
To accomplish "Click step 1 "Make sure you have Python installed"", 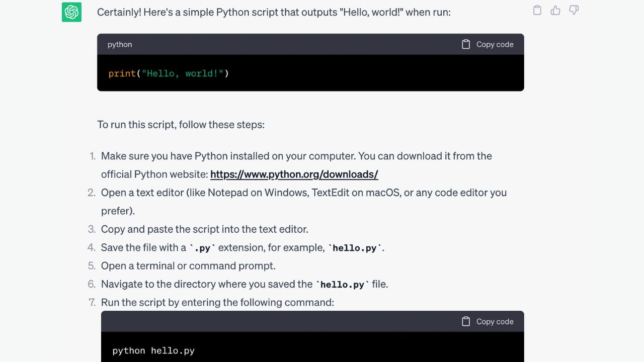I will coord(296,165).
